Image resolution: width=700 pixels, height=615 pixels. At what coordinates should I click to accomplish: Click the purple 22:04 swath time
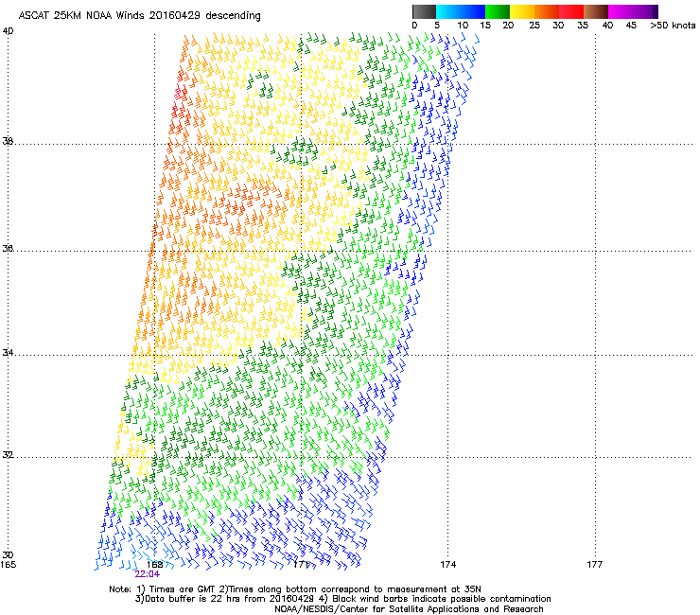click(148, 574)
